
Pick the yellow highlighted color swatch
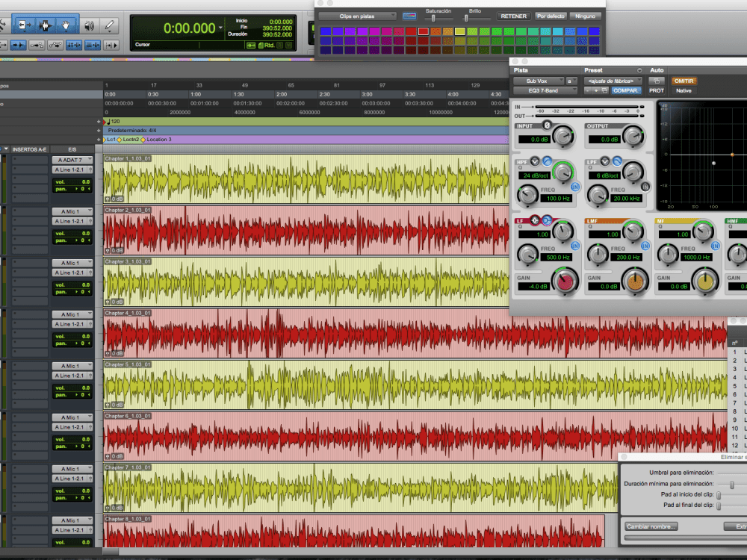click(459, 31)
